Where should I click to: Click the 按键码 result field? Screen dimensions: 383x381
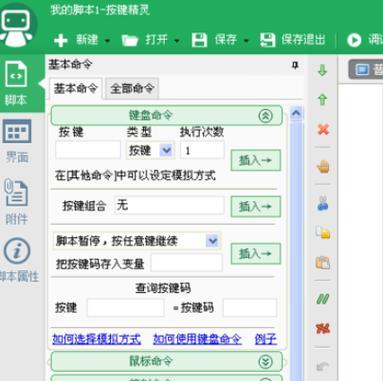coord(250,307)
